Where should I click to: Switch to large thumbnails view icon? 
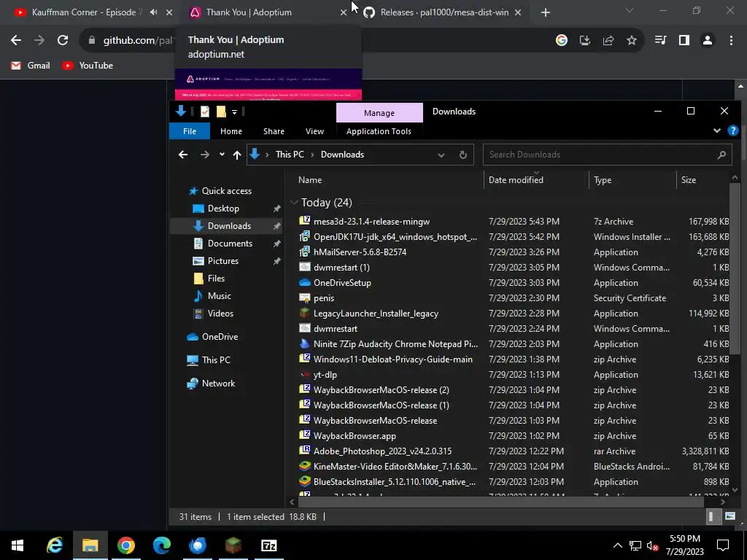729,516
